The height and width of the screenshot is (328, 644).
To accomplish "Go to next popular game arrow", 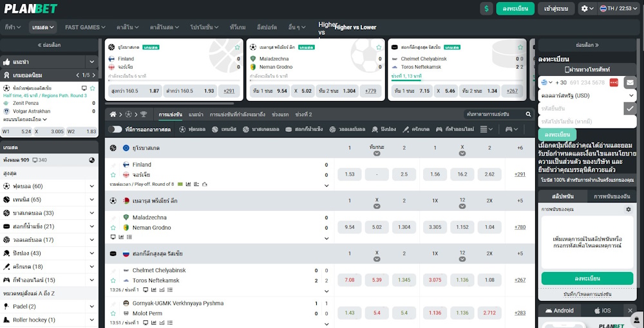I will (x=94, y=75).
